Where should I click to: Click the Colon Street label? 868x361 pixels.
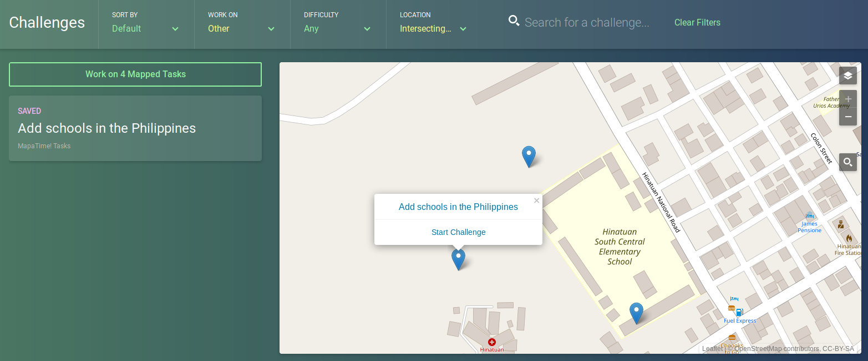pyautogui.click(x=821, y=148)
